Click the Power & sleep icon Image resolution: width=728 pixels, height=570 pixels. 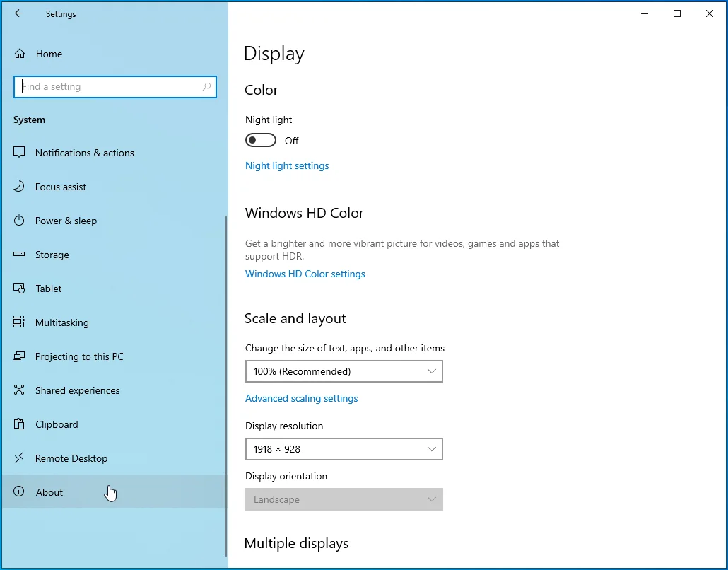pos(19,220)
